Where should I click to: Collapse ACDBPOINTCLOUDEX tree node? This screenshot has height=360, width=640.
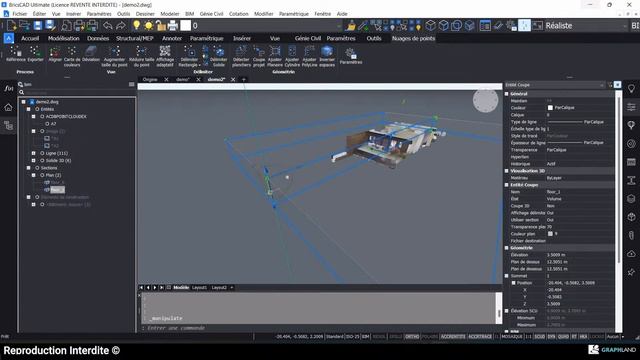[x=33, y=117]
